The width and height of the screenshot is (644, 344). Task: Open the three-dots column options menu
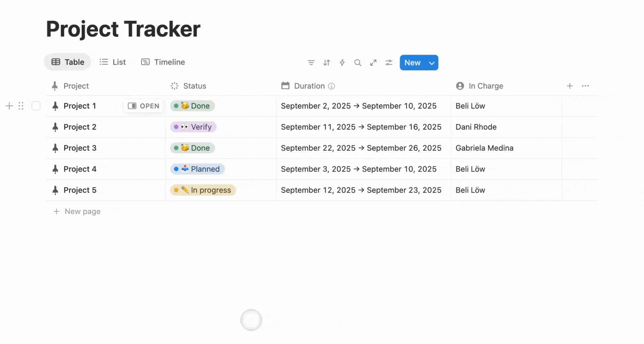pos(585,86)
